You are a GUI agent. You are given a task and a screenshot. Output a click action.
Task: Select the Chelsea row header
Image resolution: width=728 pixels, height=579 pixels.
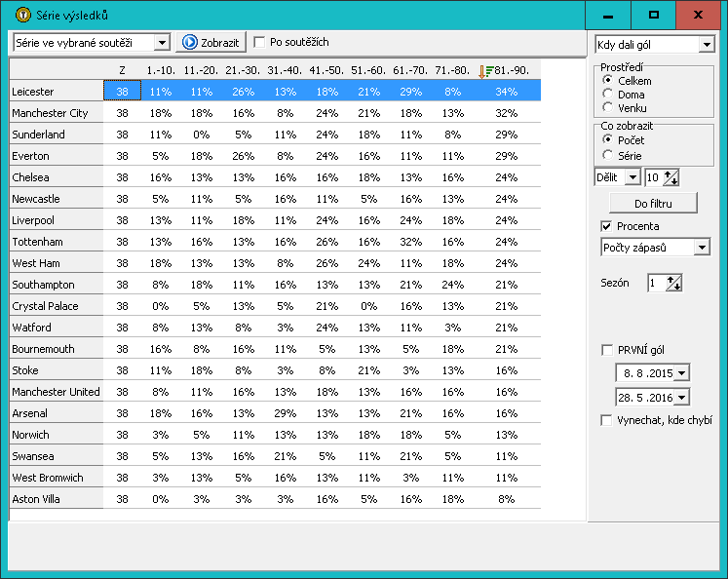57,176
